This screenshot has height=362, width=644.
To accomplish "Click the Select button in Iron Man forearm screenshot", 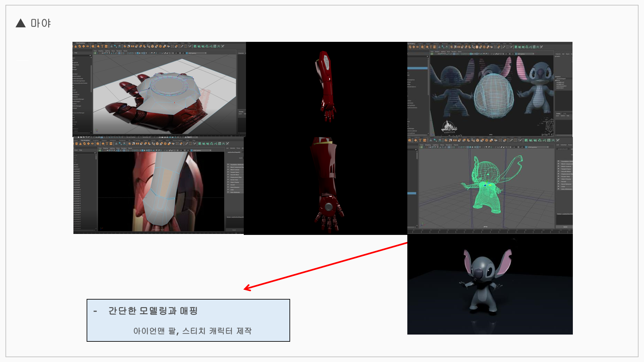I will 234,230.
